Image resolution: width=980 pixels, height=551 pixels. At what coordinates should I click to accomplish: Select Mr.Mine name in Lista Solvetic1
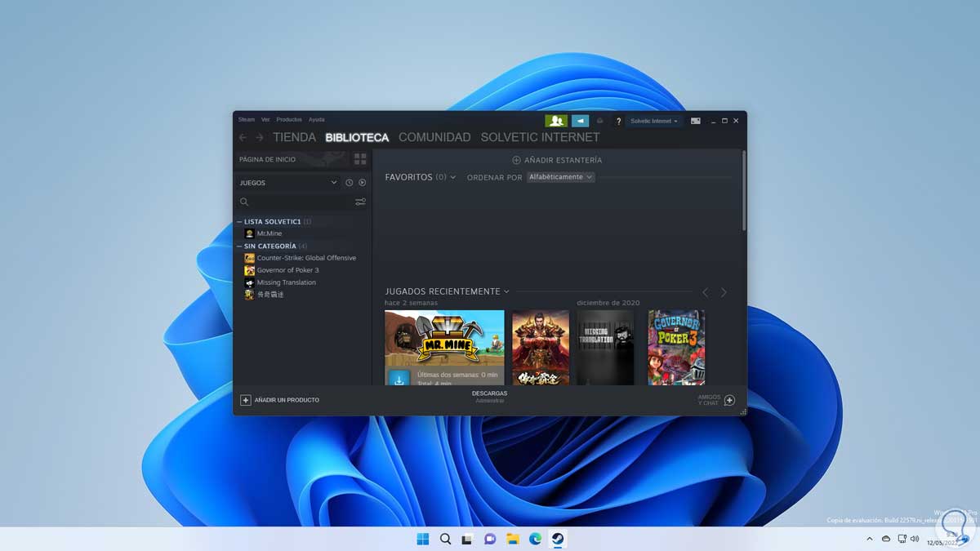269,233
